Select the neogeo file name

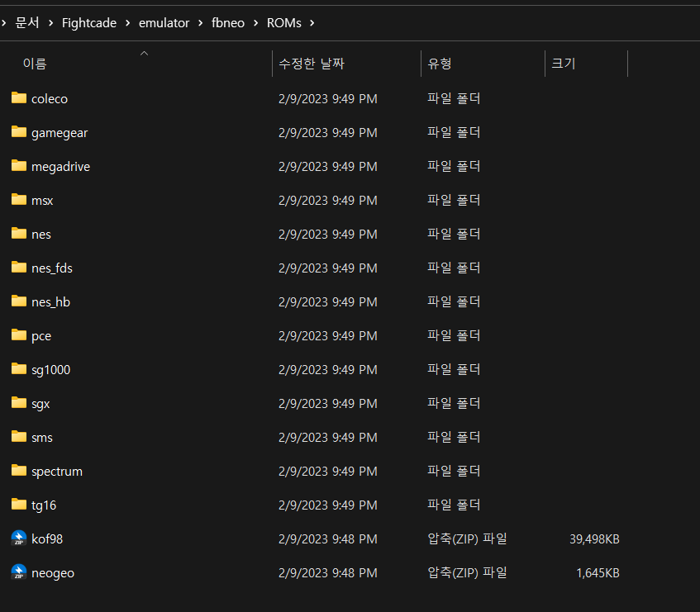pyautogui.click(x=53, y=573)
